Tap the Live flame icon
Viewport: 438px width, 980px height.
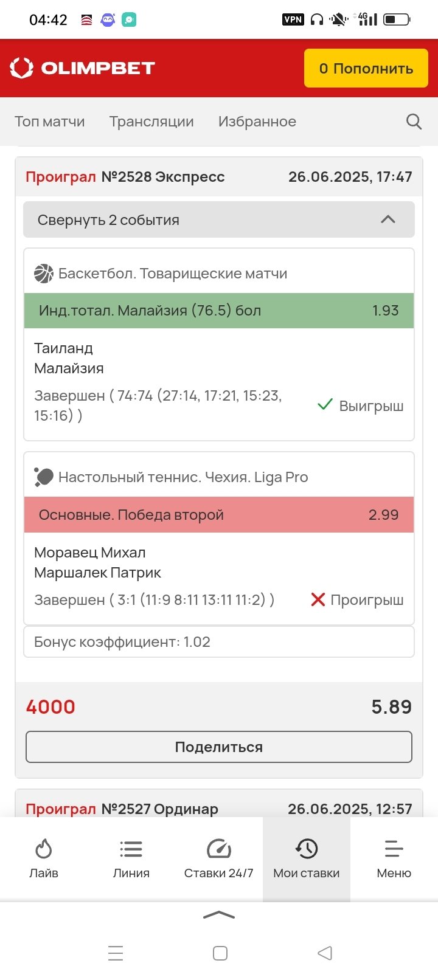(x=44, y=849)
